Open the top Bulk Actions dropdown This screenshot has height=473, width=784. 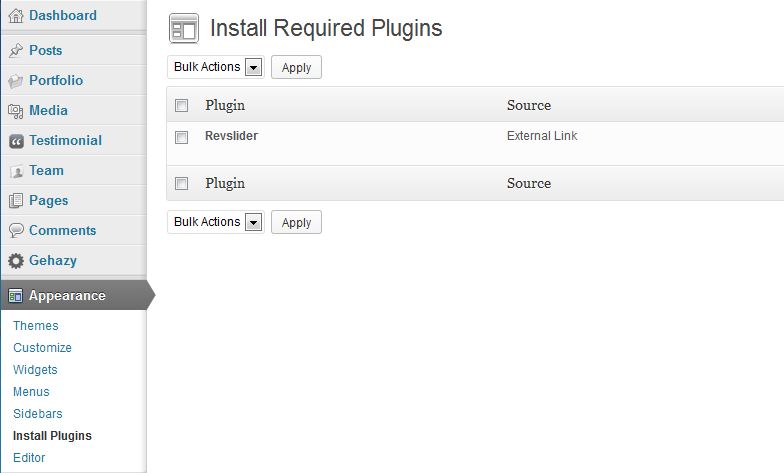click(215, 67)
